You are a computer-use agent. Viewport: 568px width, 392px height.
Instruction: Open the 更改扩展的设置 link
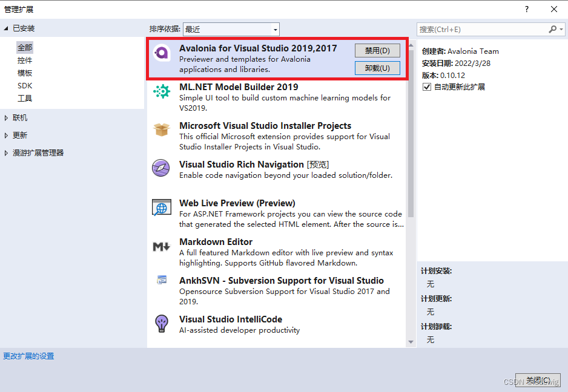(28, 356)
